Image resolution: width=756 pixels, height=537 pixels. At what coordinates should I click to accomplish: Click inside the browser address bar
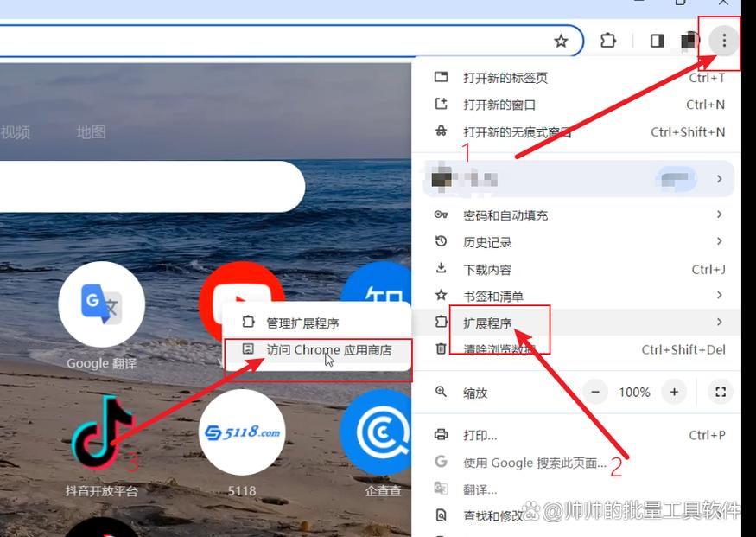[x=259, y=40]
